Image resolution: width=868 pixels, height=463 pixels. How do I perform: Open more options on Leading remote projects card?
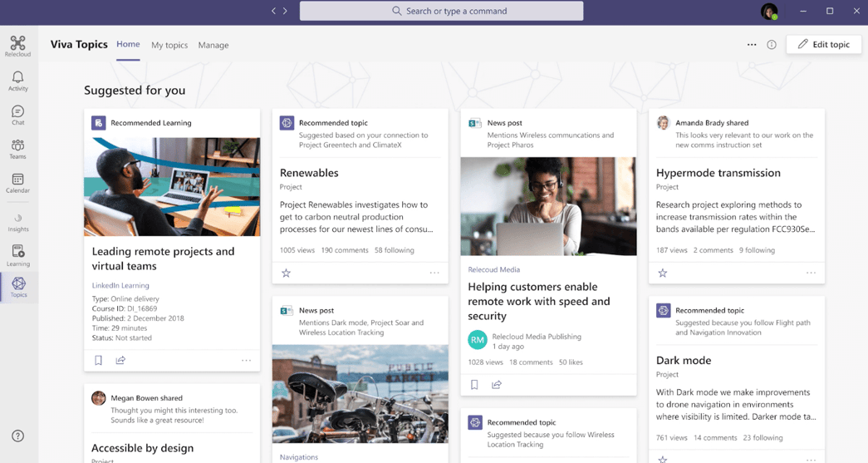pyautogui.click(x=247, y=361)
